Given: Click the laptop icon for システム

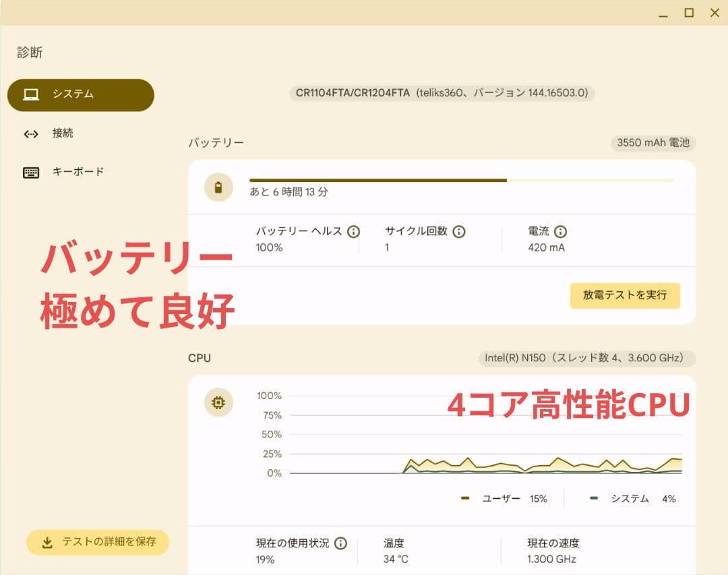Looking at the screenshot, I should coord(31,94).
